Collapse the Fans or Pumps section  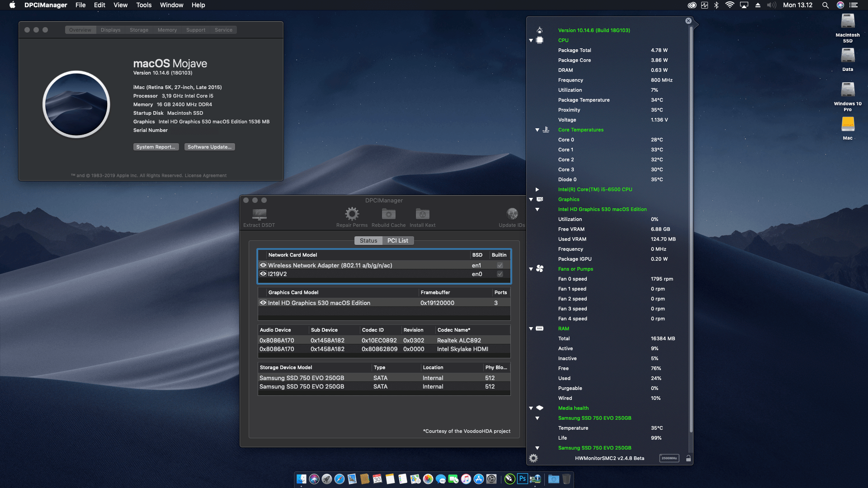pos(531,269)
